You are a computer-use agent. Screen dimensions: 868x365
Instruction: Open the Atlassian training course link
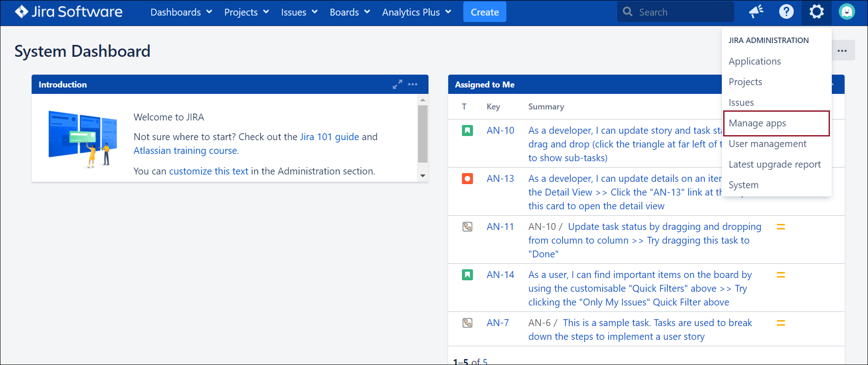(186, 151)
